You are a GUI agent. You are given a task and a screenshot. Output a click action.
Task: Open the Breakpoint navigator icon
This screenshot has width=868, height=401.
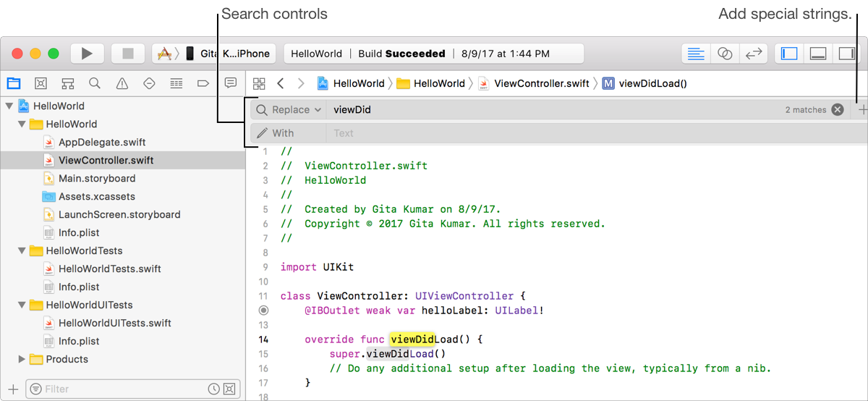[203, 83]
